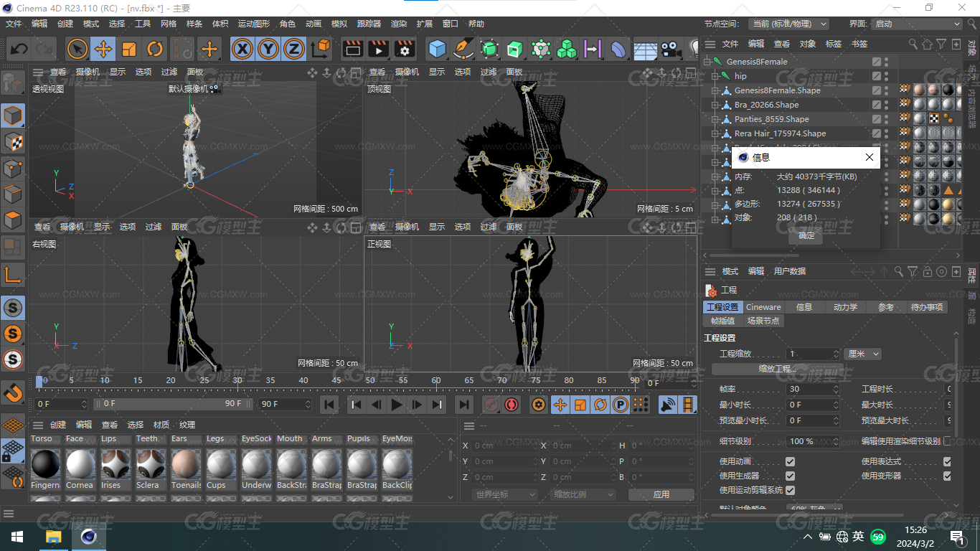Expand Bra_20266.Shape tree node
Viewport: 980px width, 551px height.
click(x=715, y=105)
